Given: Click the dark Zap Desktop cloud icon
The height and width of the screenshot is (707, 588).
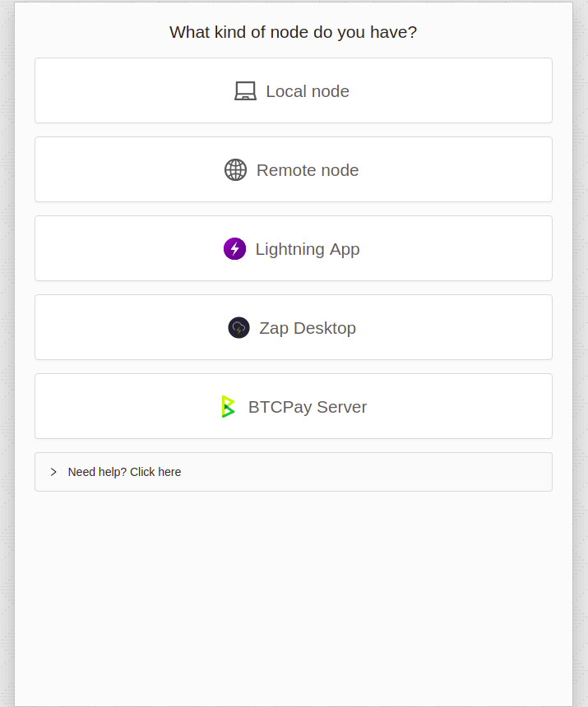Looking at the screenshot, I should tap(238, 328).
